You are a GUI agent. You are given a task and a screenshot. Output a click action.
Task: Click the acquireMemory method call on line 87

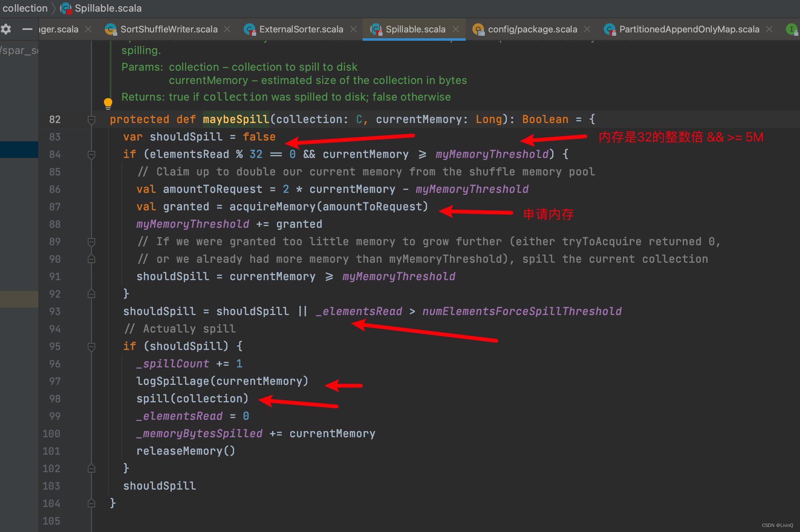click(272, 207)
